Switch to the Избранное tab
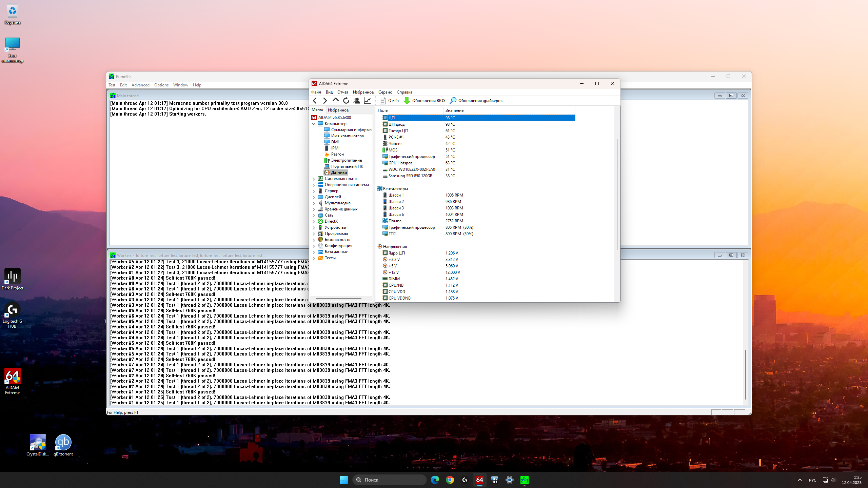Viewport: 868px width, 488px height. click(x=338, y=110)
